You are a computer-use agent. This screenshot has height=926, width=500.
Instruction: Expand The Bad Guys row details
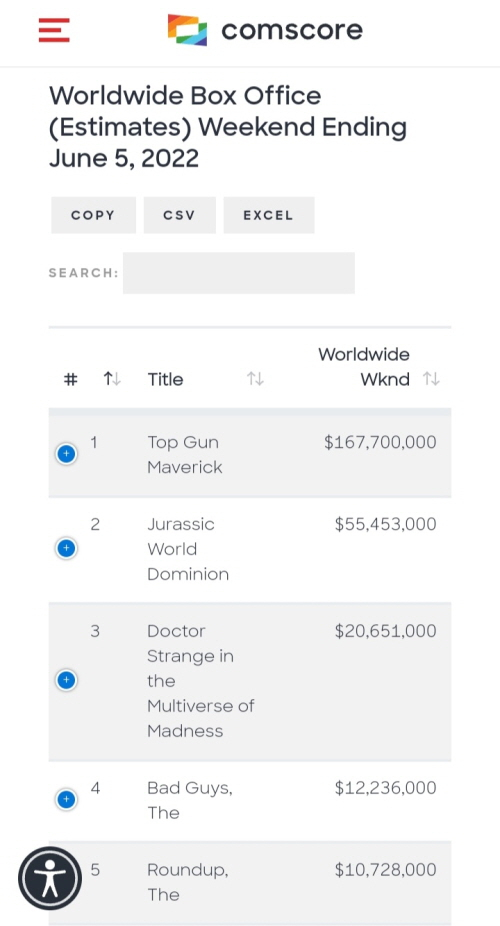(x=66, y=800)
